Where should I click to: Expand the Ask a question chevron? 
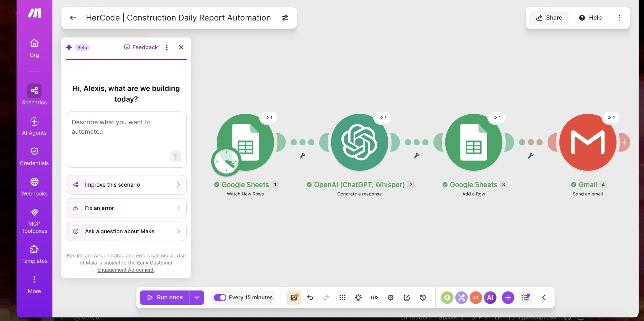tap(178, 231)
